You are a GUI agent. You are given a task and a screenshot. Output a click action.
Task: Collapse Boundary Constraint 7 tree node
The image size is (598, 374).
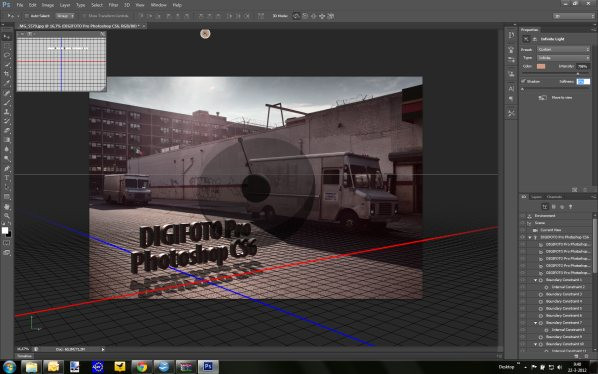(x=535, y=323)
